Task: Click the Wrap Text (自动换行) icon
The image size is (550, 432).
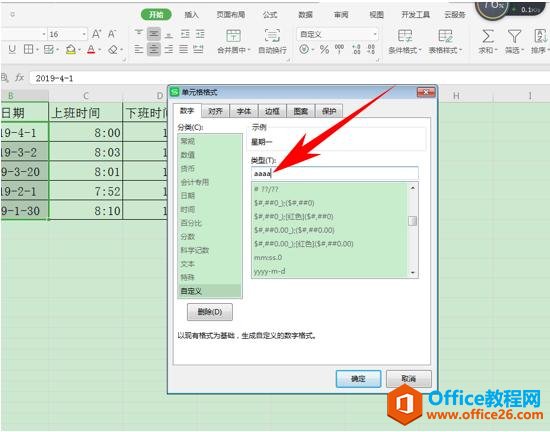Action: pyautogui.click(x=272, y=36)
